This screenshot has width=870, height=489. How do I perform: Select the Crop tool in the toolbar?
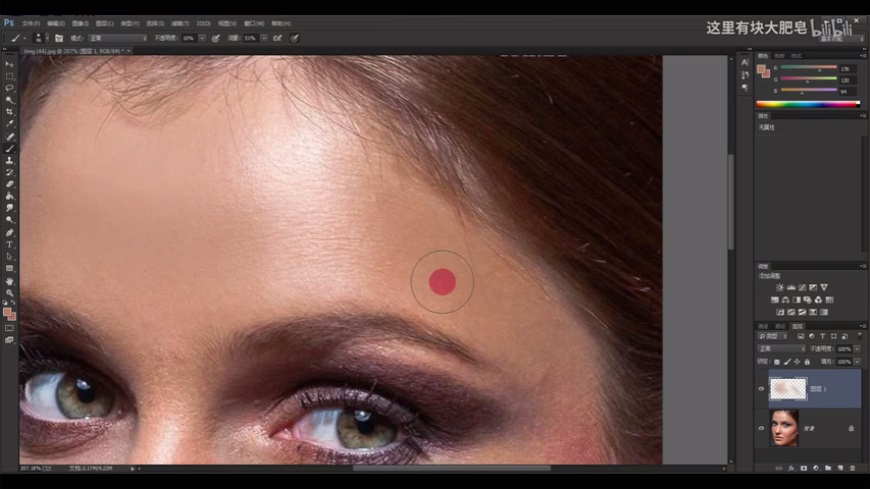(10, 112)
